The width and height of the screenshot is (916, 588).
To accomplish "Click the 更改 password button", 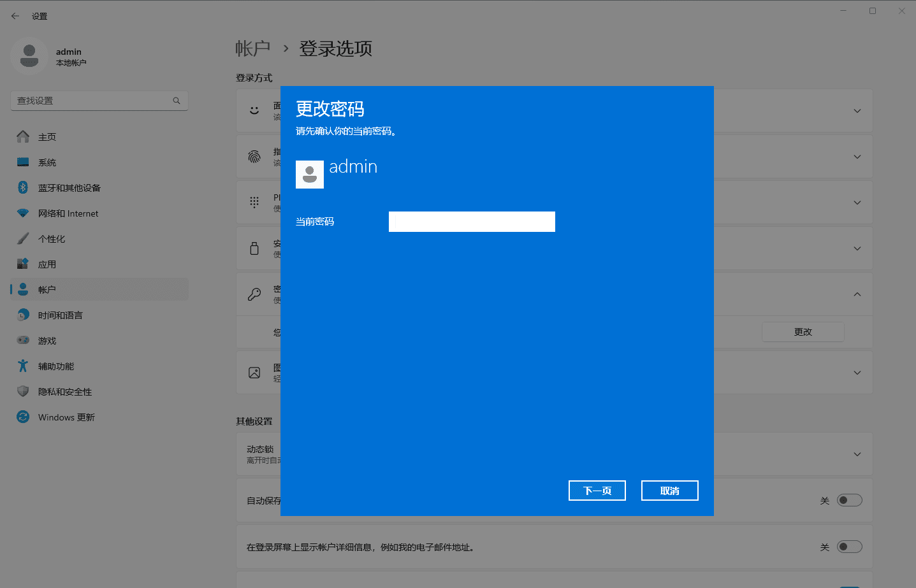I will click(x=803, y=332).
